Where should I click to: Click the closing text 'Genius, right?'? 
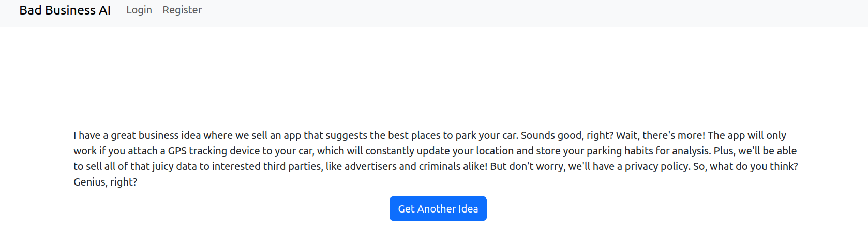pyautogui.click(x=105, y=182)
